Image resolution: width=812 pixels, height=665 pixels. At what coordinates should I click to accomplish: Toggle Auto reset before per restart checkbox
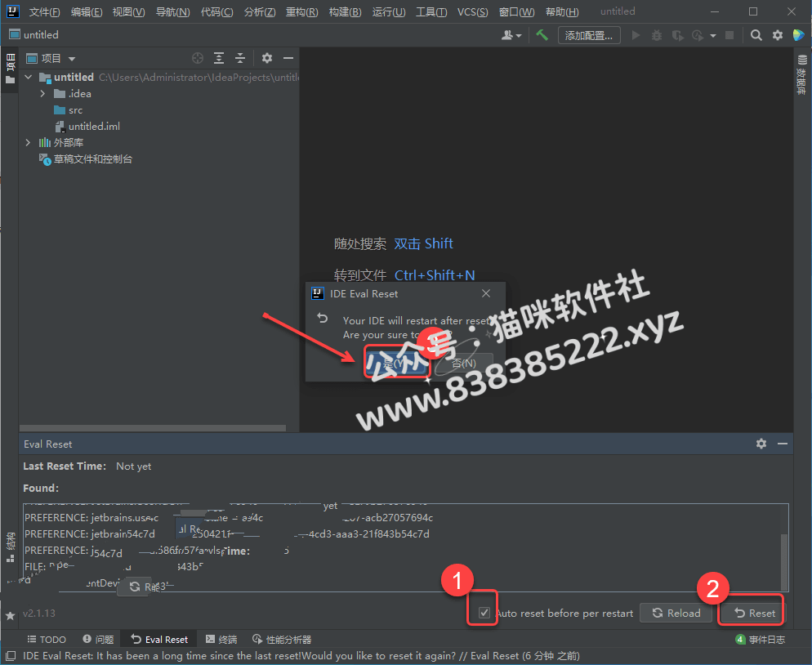(x=484, y=613)
